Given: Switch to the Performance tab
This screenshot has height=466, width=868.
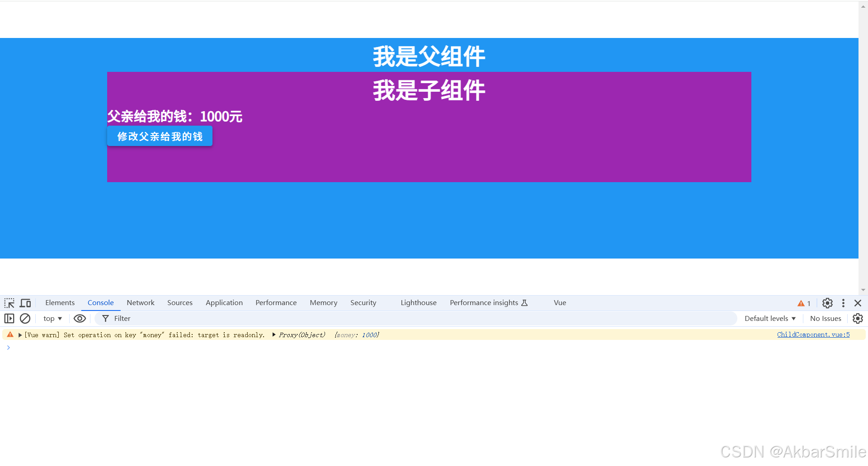Looking at the screenshot, I should click(276, 303).
